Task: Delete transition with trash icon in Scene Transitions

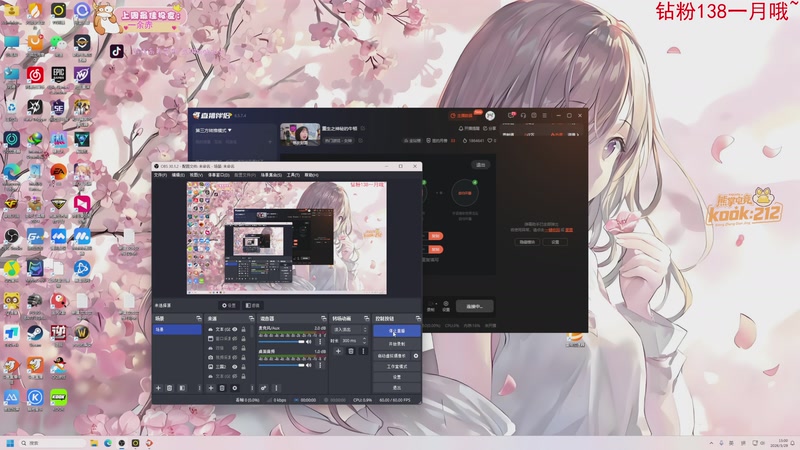Action: click(351, 351)
